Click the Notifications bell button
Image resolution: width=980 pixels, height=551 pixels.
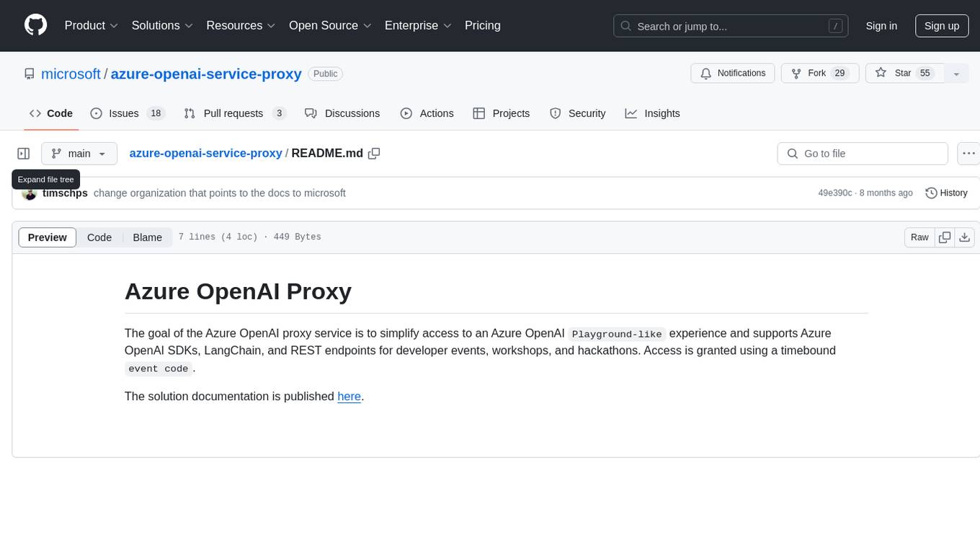733,74
